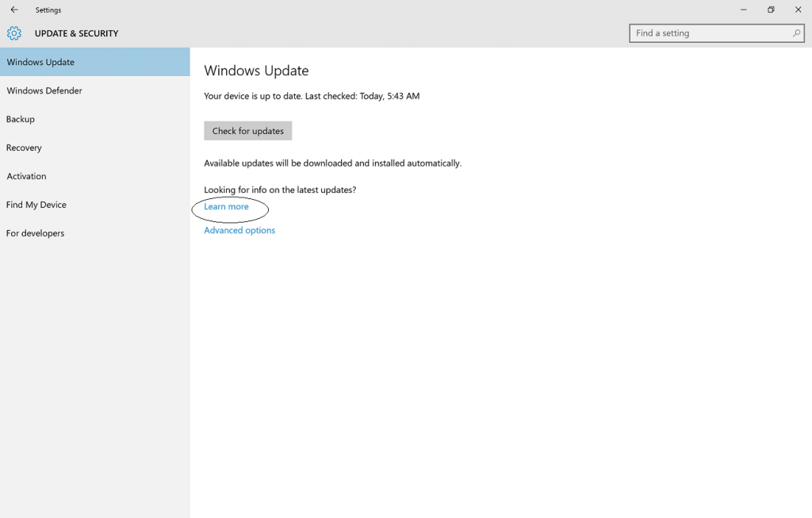This screenshot has width=812, height=518.
Task: Click Check for updates button
Action: (248, 131)
